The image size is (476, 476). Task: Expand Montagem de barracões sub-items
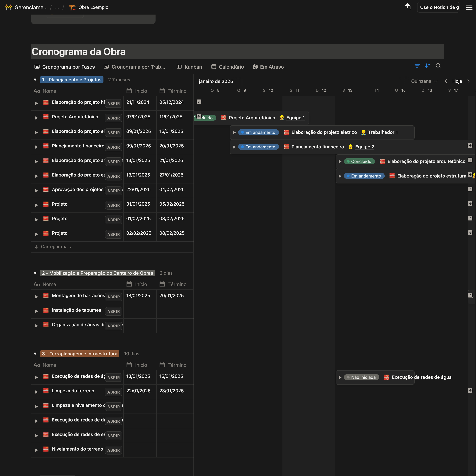pos(36,297)
